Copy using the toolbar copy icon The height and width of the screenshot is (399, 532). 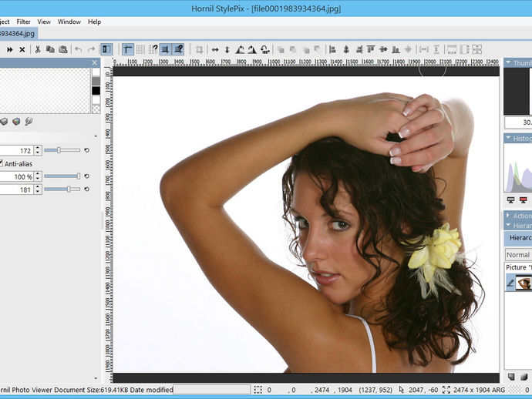point(50,49)
